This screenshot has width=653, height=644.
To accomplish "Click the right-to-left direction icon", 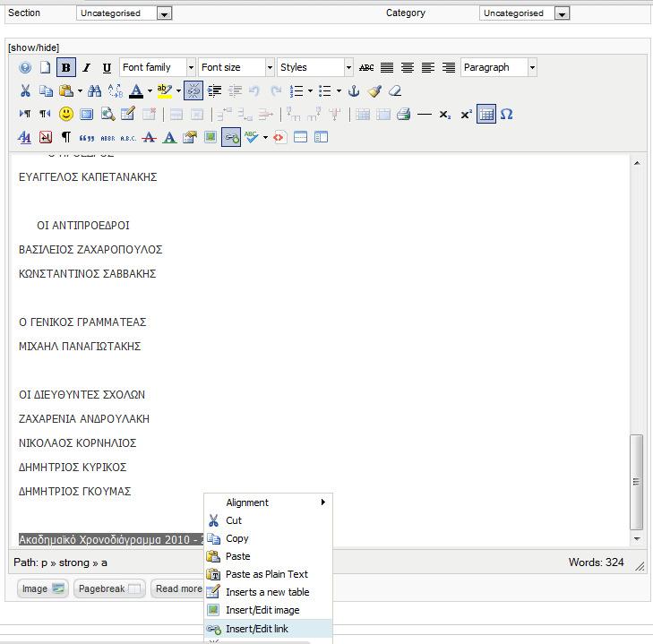I will tap(45, 114).
